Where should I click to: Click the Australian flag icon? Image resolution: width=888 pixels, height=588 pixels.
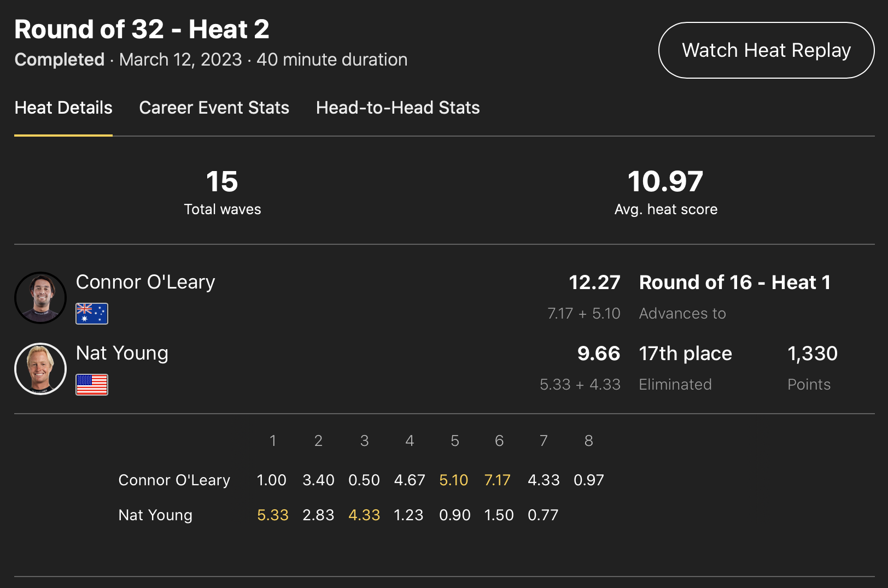pos(92,314)
